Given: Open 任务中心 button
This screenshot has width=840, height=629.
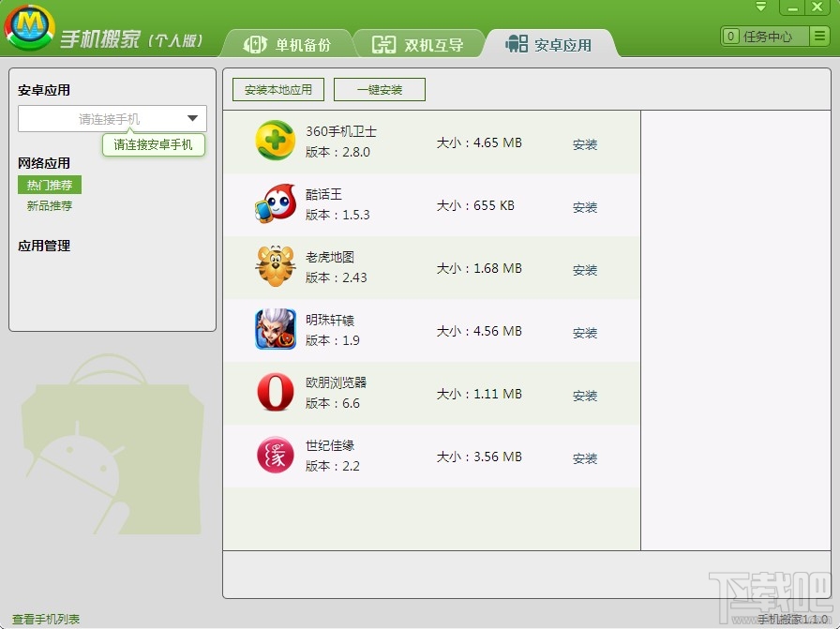Looking at the screenshot, I should coord(767,36).
